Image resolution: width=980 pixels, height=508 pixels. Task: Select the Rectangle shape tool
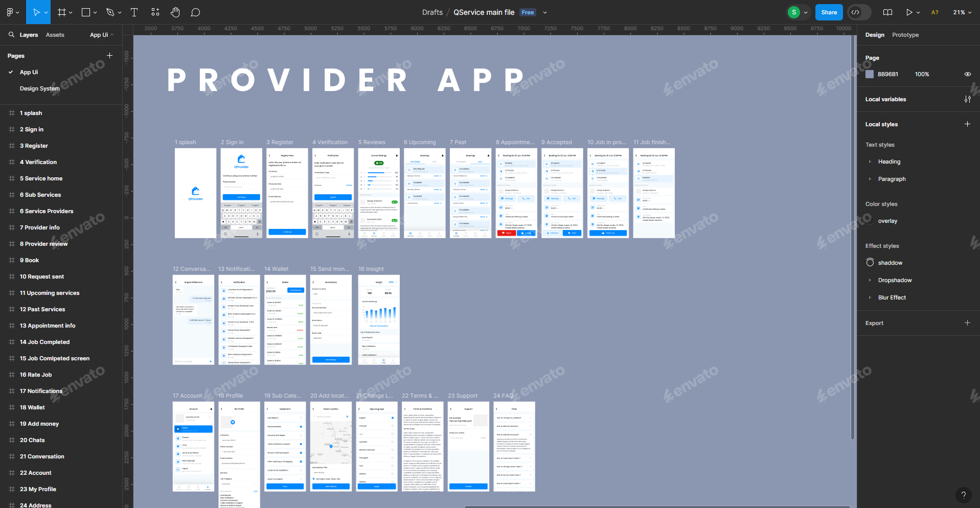pos(86,12)
